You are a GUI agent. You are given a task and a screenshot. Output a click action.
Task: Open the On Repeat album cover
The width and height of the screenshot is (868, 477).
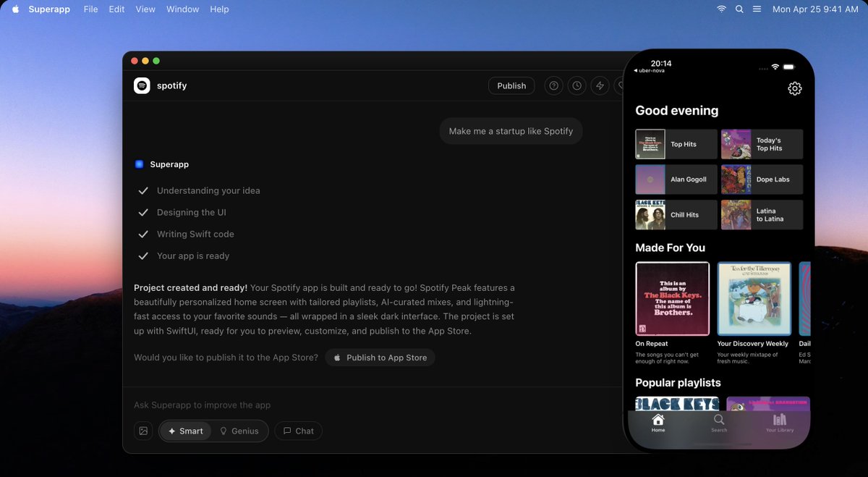[x=672, y=299]
